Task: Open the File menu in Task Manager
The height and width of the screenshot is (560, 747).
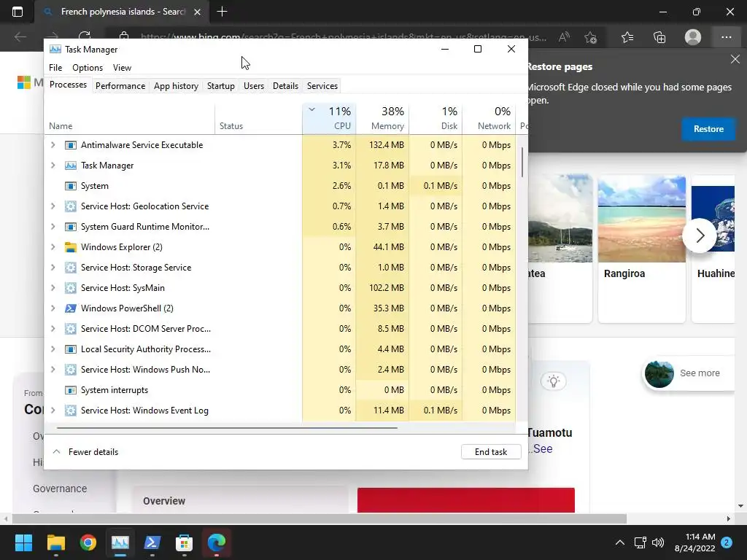Action: [55, 68]
